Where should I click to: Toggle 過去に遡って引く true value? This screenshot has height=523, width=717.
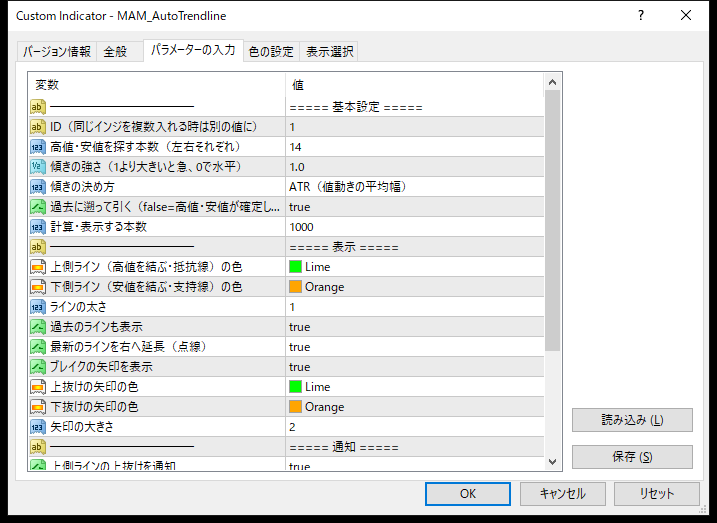(x=415, y=207)
